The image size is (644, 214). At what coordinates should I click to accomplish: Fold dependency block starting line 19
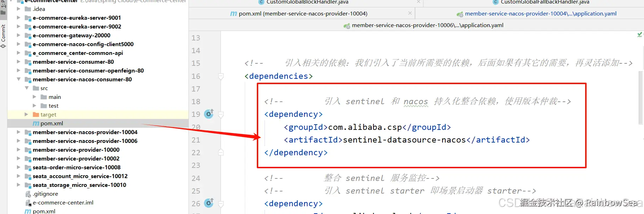pyautogui.click(x=221, y=114)
